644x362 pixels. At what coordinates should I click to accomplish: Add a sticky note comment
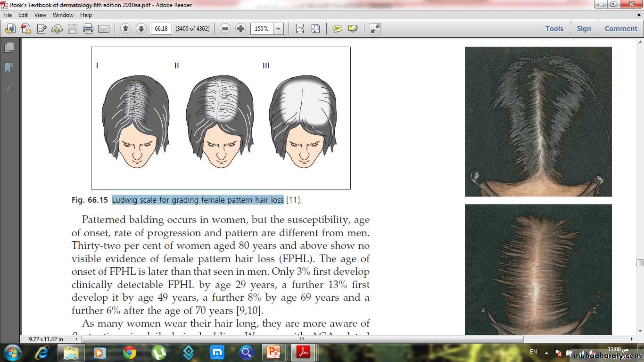point(338,29)
